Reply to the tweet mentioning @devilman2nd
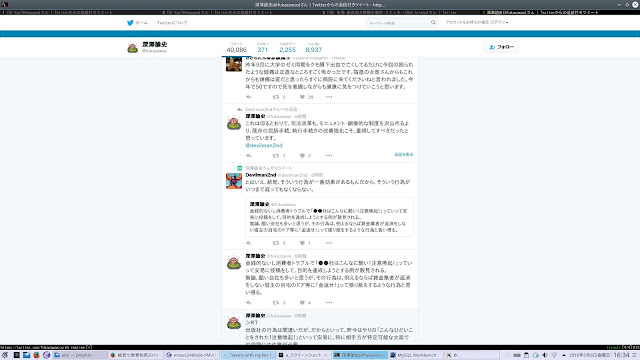 249,156
